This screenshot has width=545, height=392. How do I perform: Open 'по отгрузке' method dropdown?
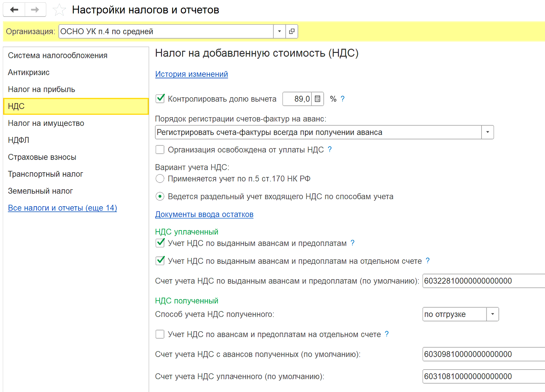pos(492,314)
